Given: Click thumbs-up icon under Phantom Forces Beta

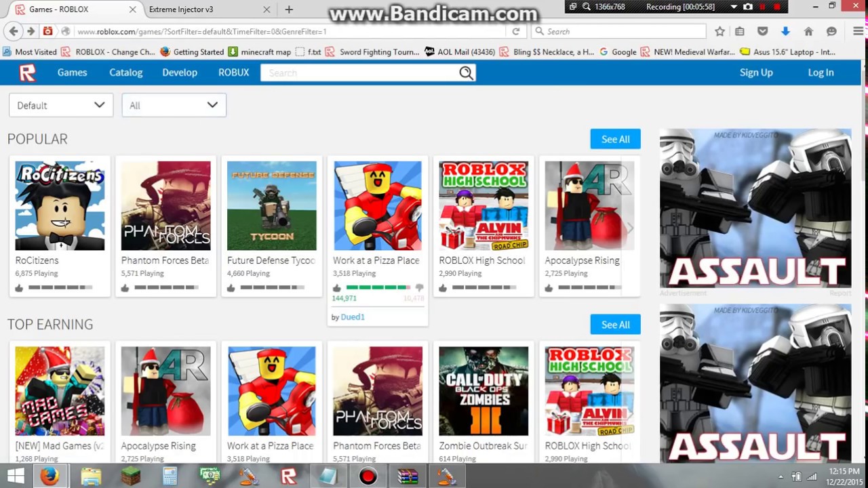Looking at the screenshot, I should [125, 288].
